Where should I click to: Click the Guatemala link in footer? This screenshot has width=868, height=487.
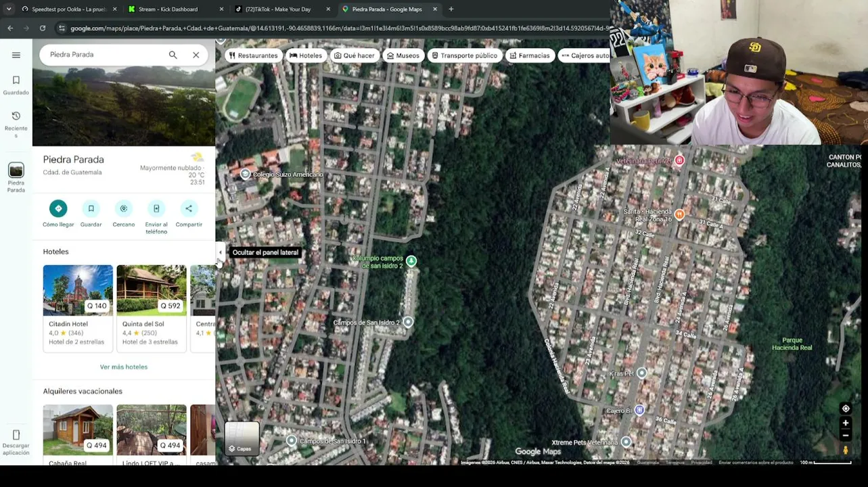[x=647, y=463]
